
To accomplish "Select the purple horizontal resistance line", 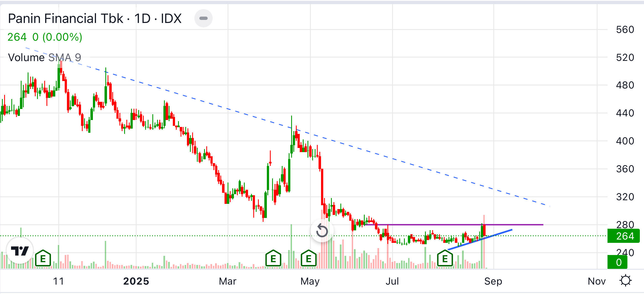I will 453,225.
